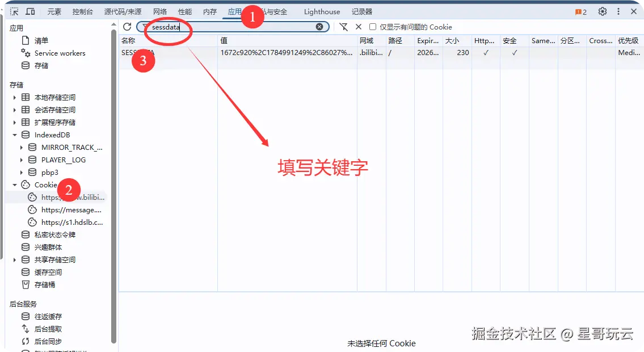Close the DevTools panel
Image resolution: width=644 pixels, height=352 pixels.
[634, 11]
